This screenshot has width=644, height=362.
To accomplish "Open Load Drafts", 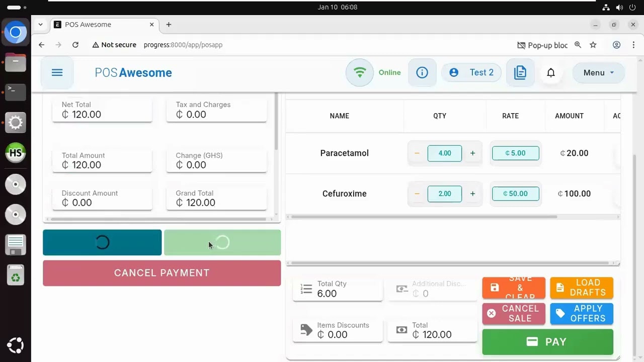I will [582, 288].
